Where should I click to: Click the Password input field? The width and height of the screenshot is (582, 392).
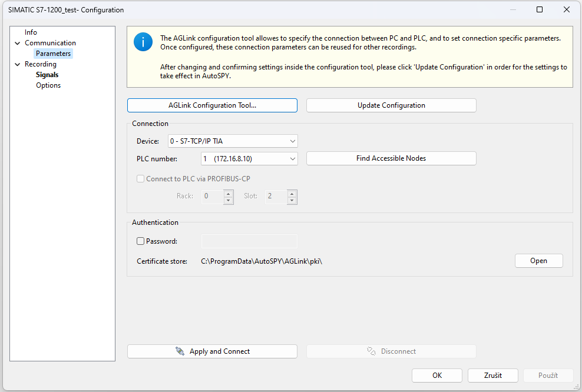(249, 241)
